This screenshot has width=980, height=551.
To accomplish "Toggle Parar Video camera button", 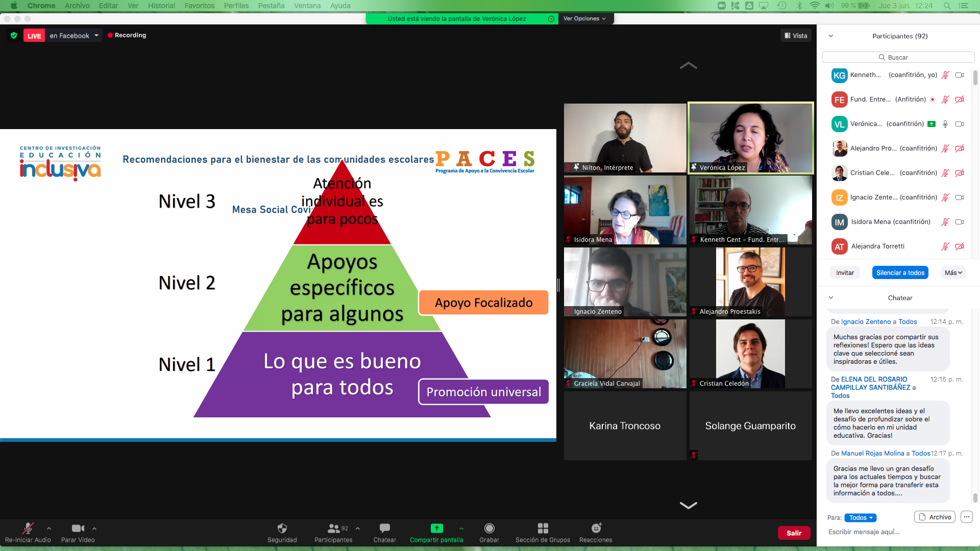I will (x=78, y=529).
